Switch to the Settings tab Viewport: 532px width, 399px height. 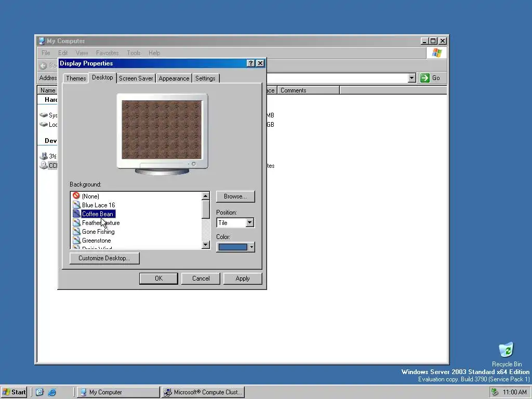pos(205,78)
